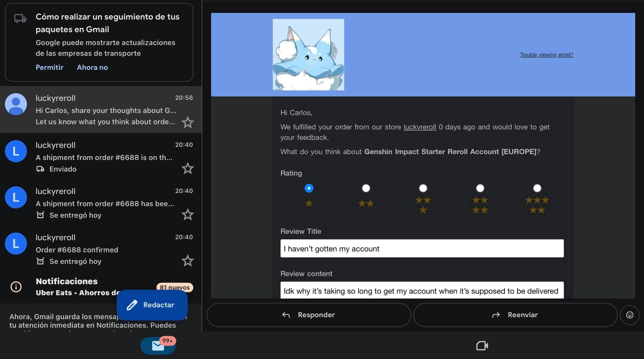Click into the Review Title text field

point(422,248)
